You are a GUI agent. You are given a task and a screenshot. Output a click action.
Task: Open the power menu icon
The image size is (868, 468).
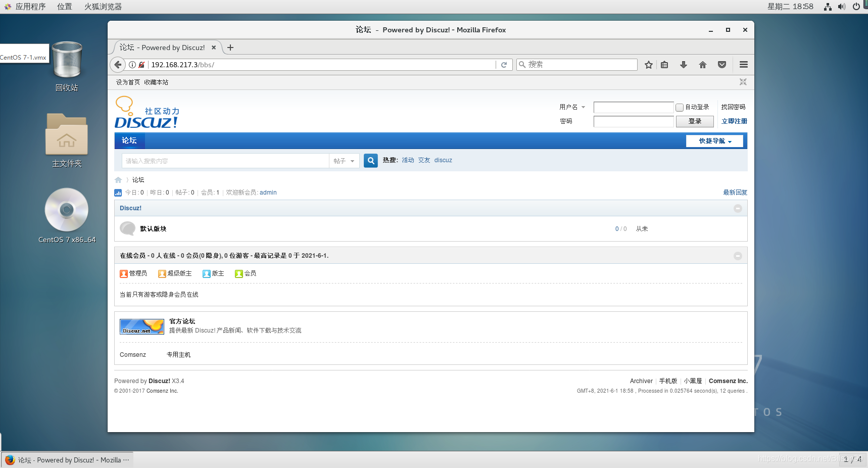(856, 7)
